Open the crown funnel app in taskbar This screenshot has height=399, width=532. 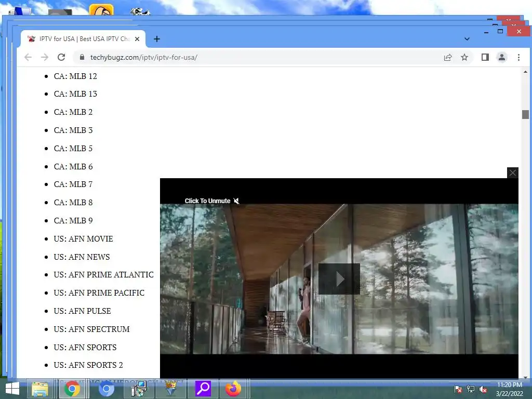[x=170, y=389]
